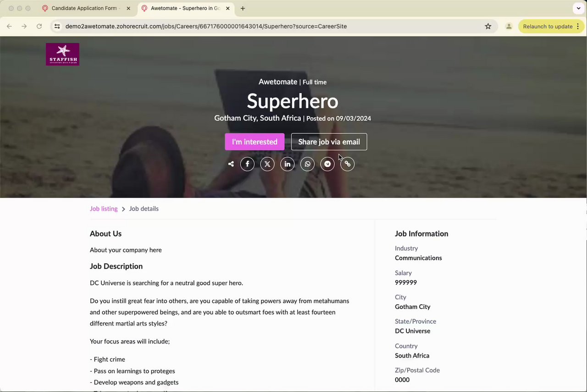Switch to Candidate Application Form tab
This screenshot has width=587, height=392.
coord(86,8)
